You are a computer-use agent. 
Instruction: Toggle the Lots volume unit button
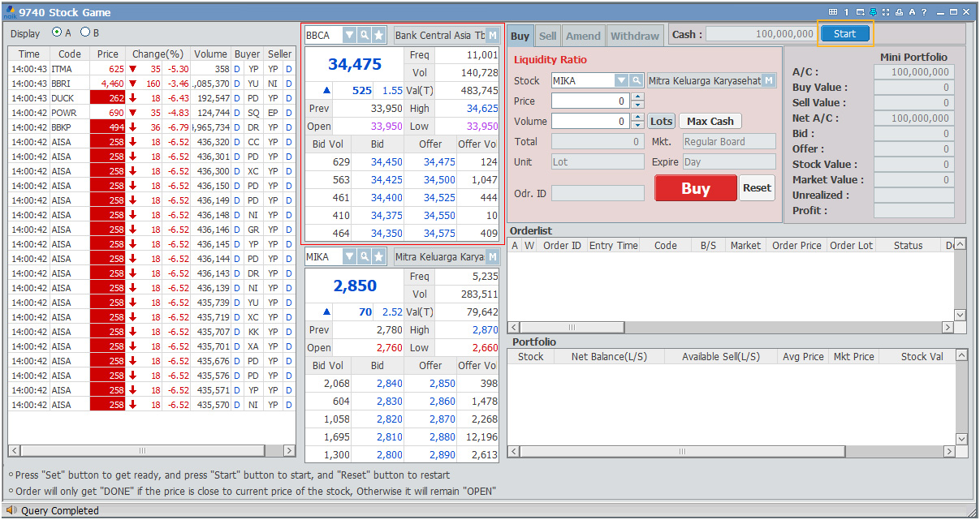pyautogui.click(x=661, y=121)
